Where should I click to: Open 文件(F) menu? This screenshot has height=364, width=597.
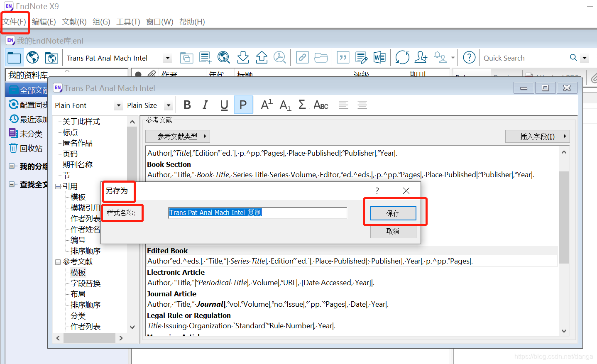tap(15, 22)
